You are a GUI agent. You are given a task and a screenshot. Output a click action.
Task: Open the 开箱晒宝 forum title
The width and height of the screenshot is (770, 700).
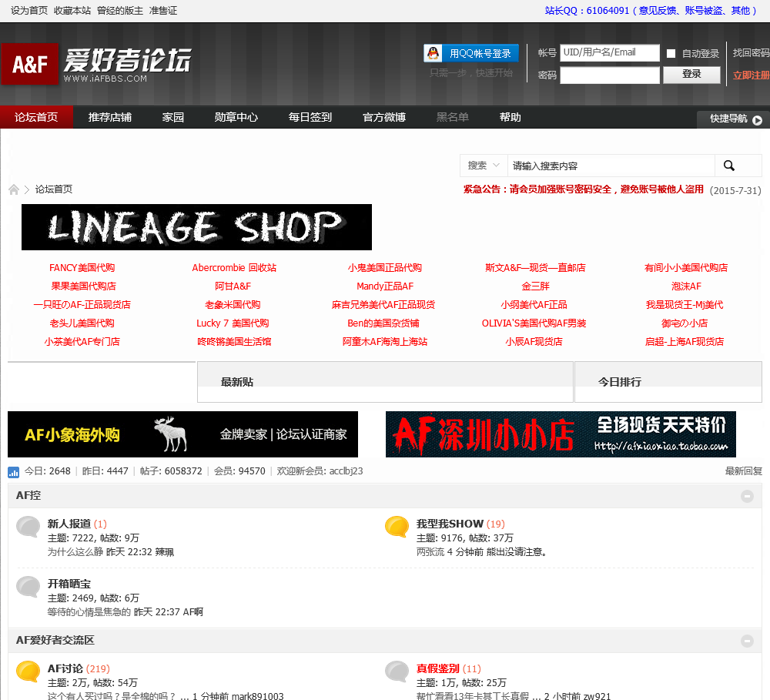pos(69,584)
